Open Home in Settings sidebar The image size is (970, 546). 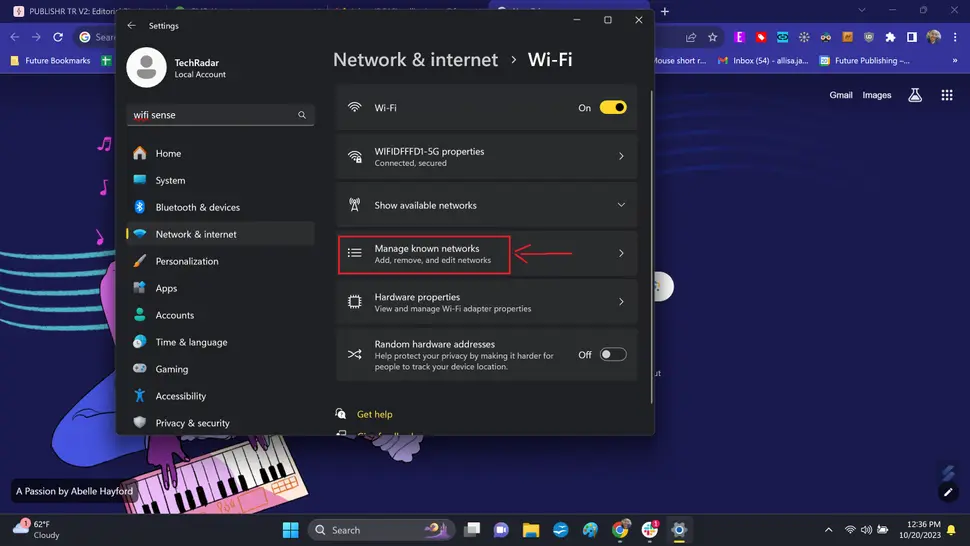tap(220, 153)
